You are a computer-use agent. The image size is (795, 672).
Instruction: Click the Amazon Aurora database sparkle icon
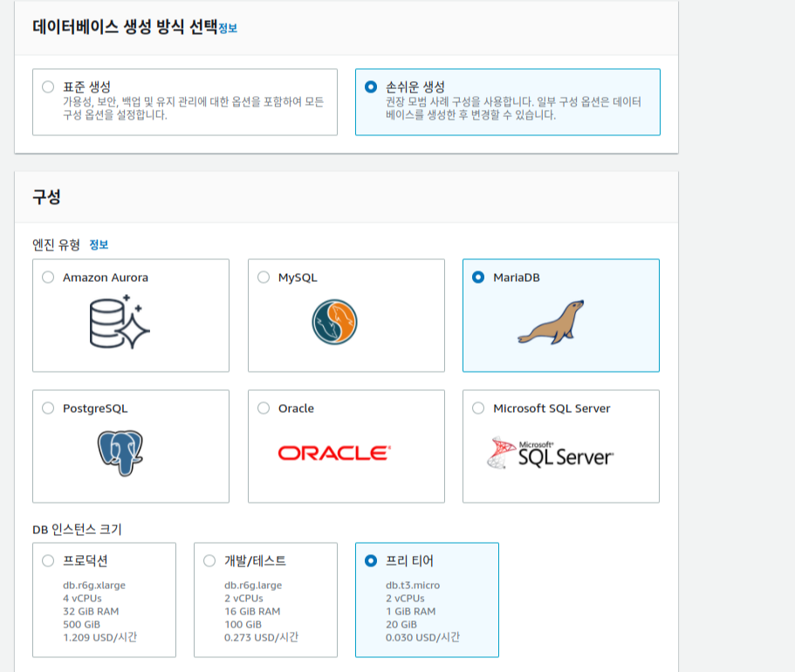point(120,321)
